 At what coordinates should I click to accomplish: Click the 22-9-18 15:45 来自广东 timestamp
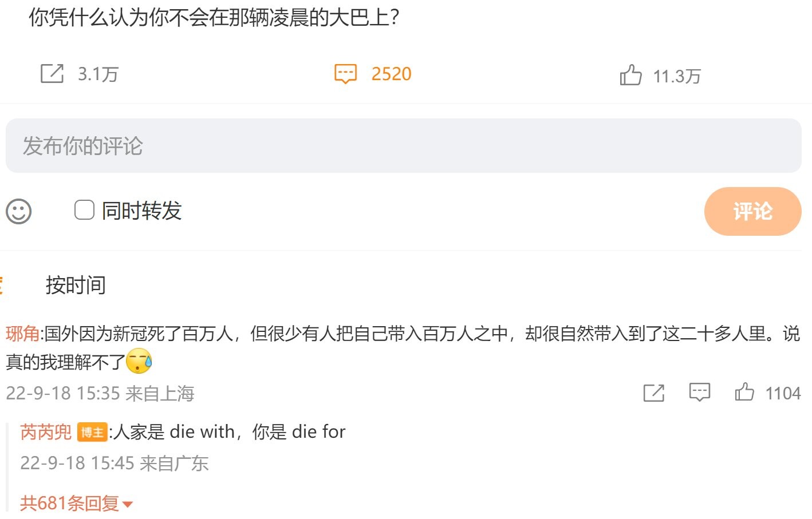[x=115, y=463]
